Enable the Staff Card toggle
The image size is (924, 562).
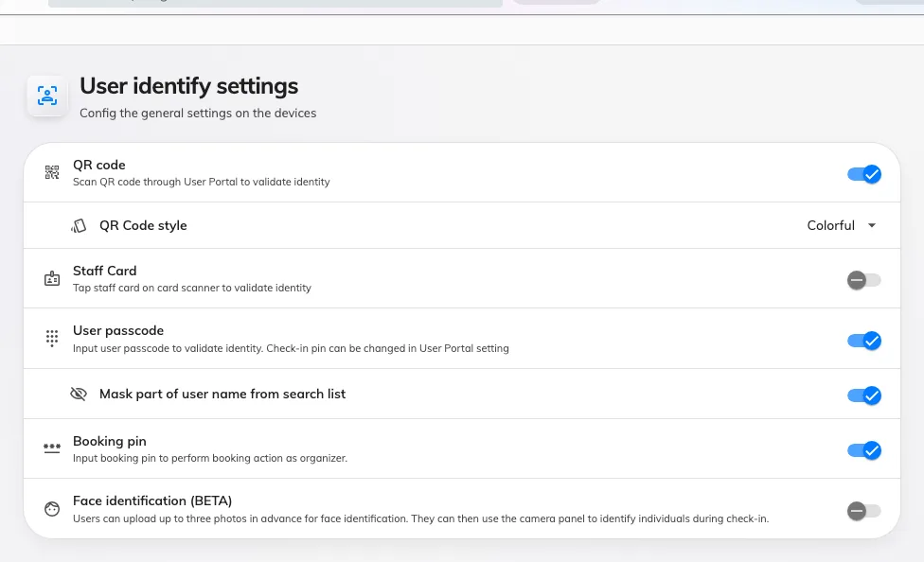pos(864,280)
